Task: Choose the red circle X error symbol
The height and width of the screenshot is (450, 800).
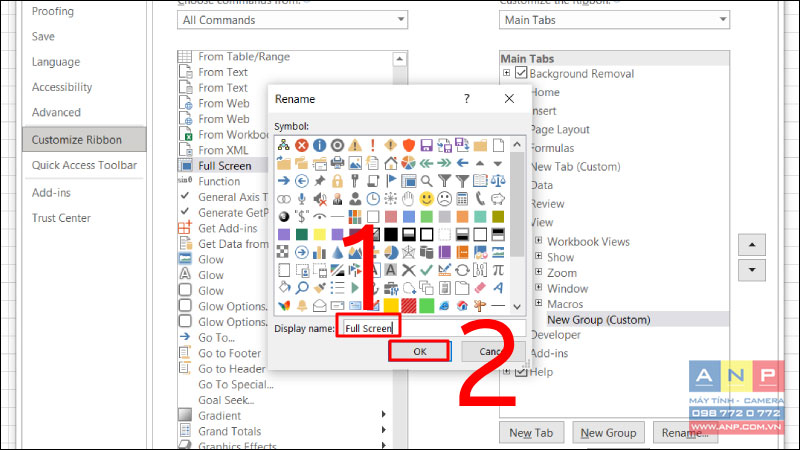Action: click(x=302, y=145)
